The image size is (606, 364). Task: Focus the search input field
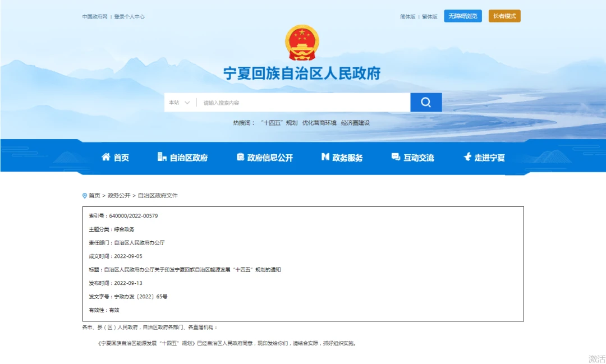[303, 103]
